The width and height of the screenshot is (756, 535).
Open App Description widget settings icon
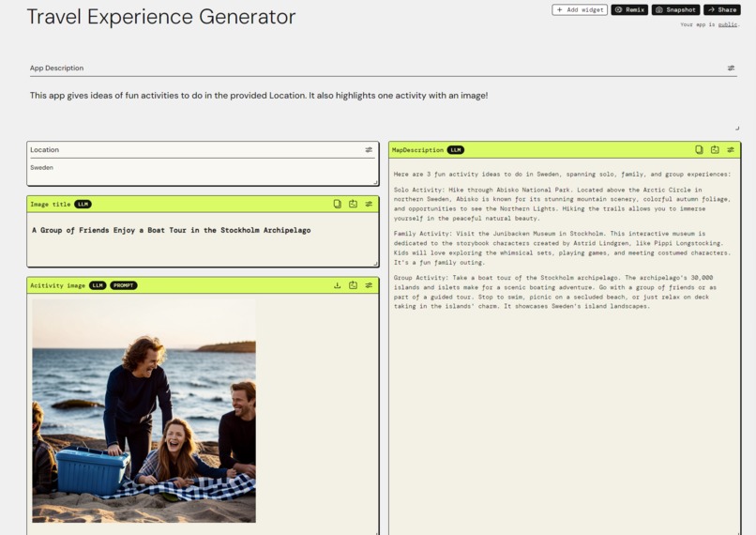point(731,68)
